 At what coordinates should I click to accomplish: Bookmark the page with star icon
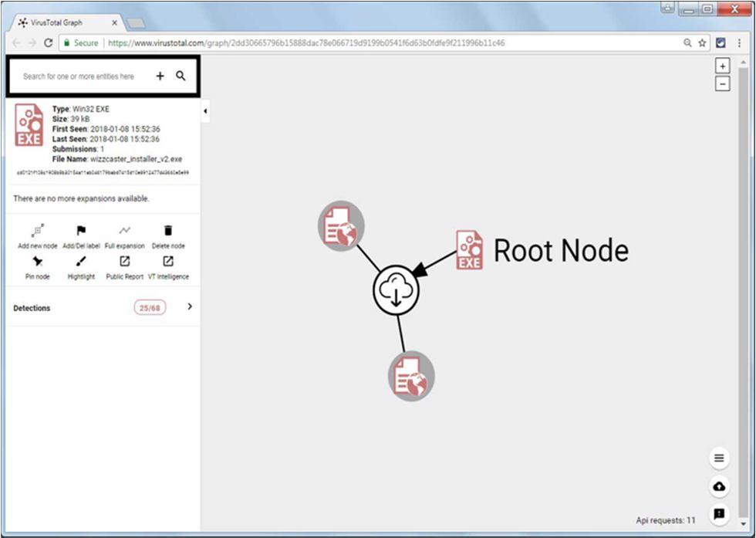point(702,43)
